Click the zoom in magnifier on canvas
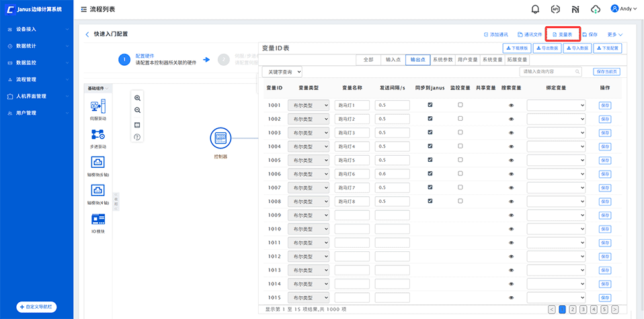The image size is (644, 319). click(137, 98)
